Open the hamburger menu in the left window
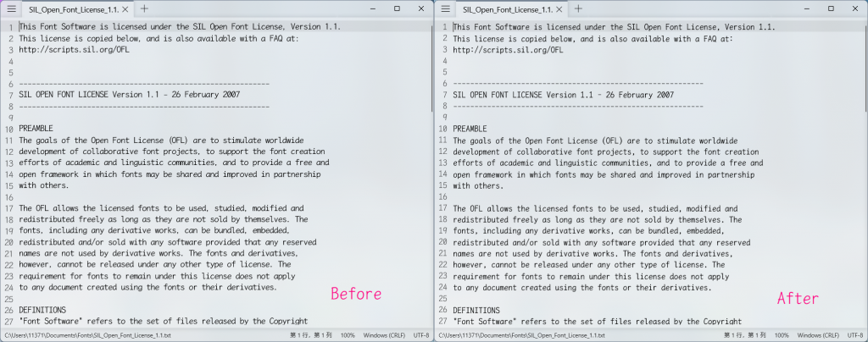The width and height of the screenshot is (868, 342). pos(11,9)
